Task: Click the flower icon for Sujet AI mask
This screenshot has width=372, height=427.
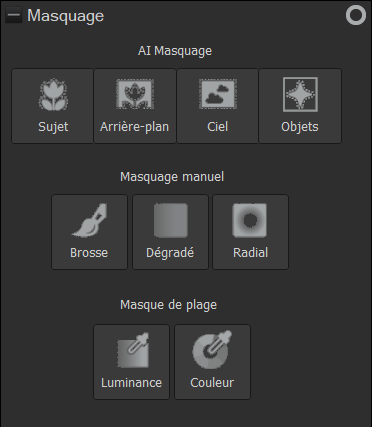Action: [x=53, y=95]
